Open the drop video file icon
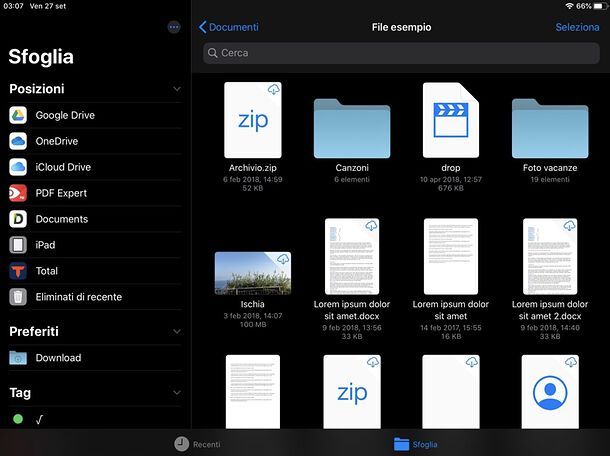610x456 pixels. click(x=450, y=120)
